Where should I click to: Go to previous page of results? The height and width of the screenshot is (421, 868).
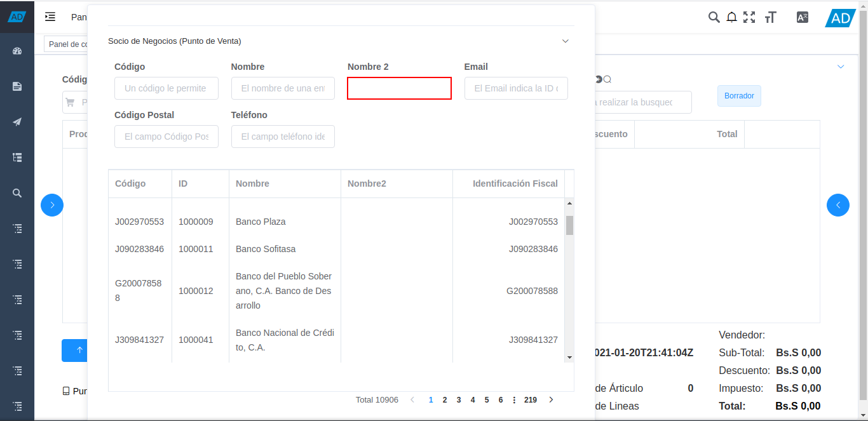click(x=412, y=400)
